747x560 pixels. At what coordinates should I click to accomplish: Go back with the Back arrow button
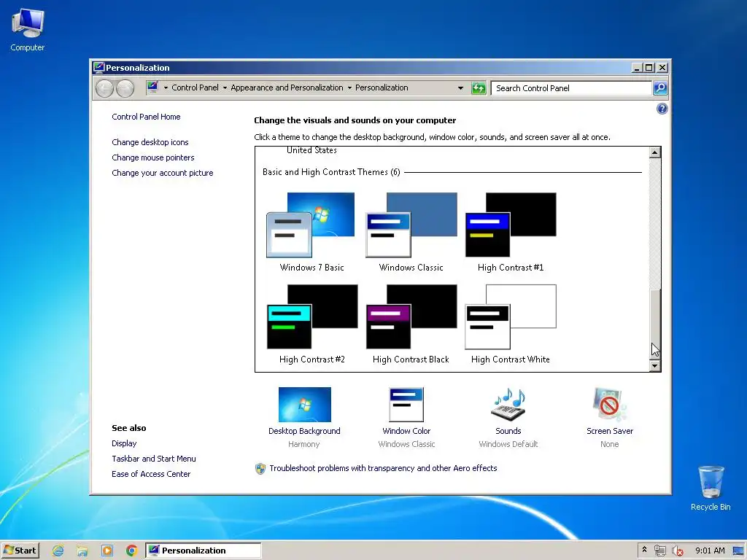click(x=104, y=88)
